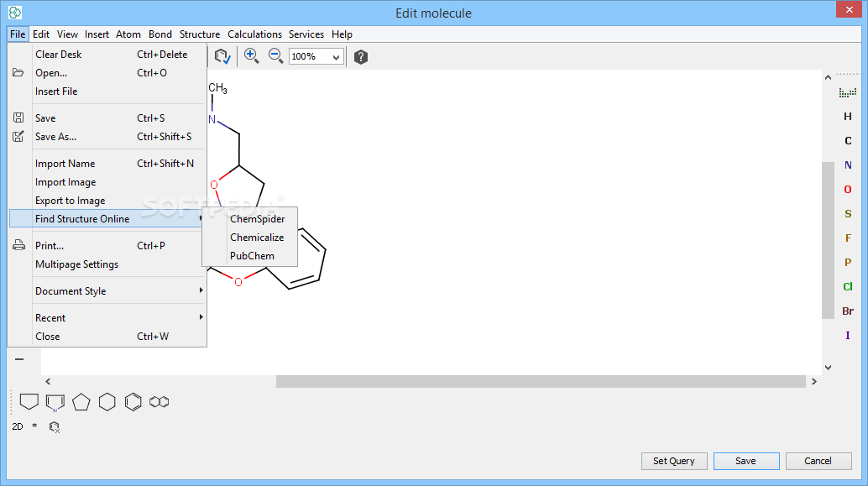
Task: Expand the Document Style submenu
Action: pos(119,290)
